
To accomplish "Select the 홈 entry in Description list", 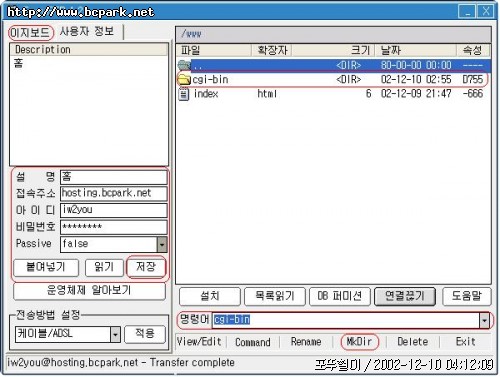I will (x=18, y=63).
